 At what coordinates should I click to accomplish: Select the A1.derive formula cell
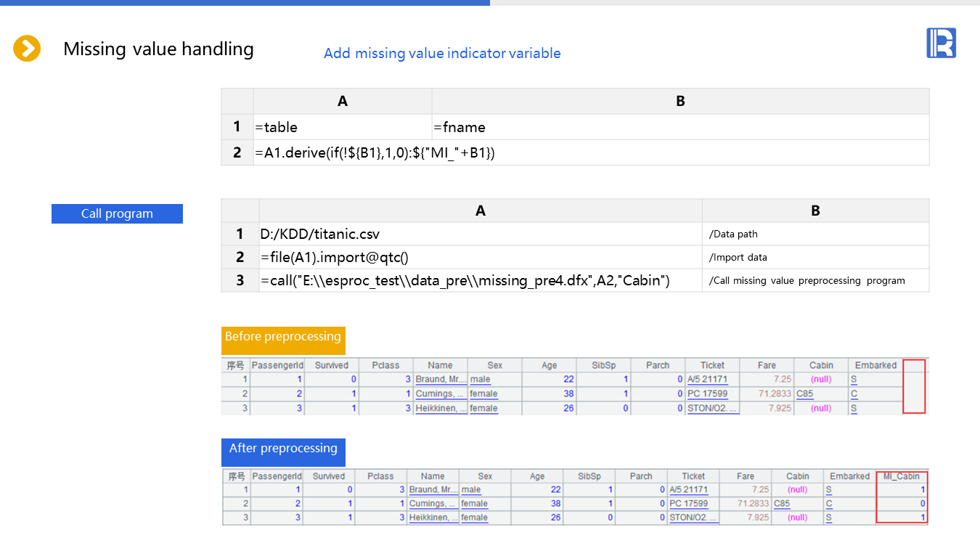coord(591,152)
